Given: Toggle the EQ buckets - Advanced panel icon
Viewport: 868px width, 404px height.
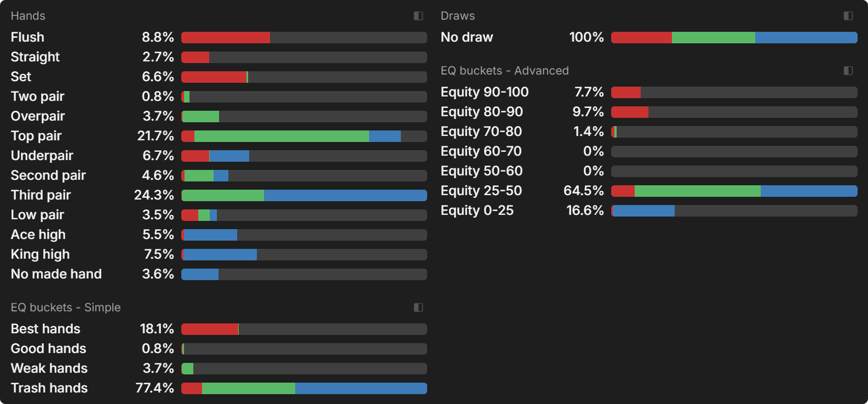Looking at the screenshot, I should (848, 71).
